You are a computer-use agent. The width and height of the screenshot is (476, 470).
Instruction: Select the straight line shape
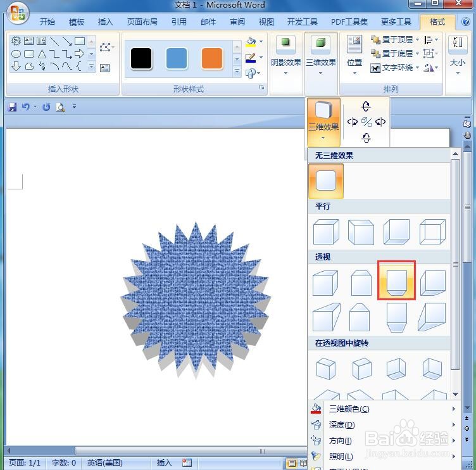(x=54, y=41)
